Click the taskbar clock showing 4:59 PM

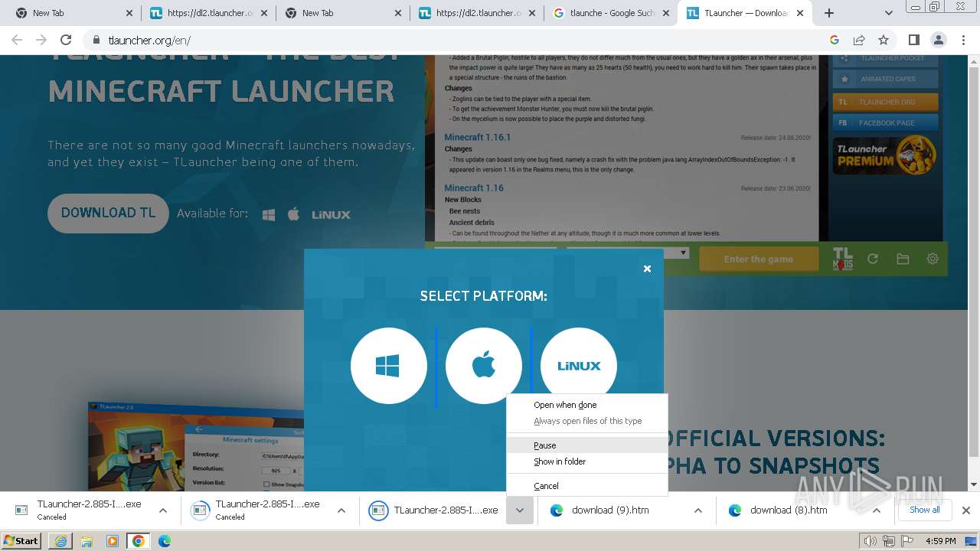tap(940, 541)
